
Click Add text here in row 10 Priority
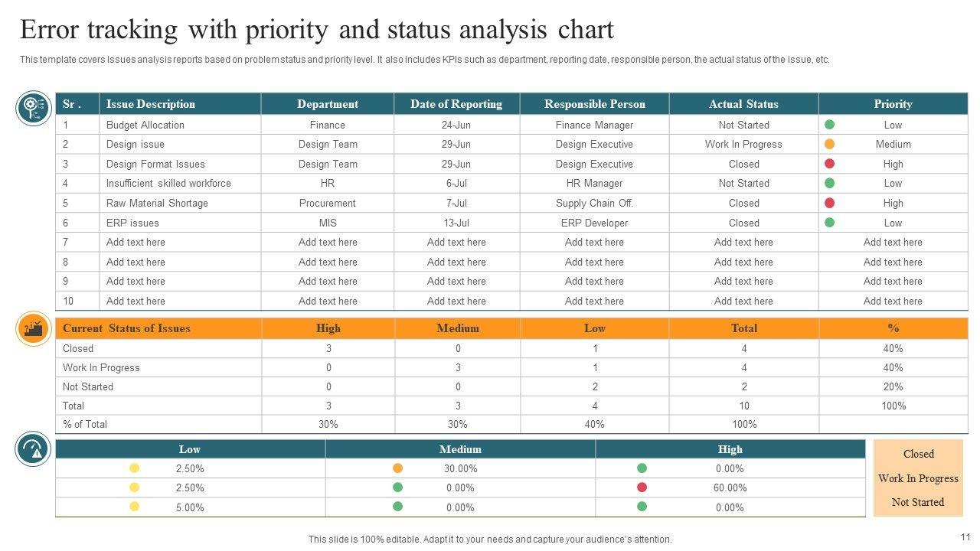[x=893, y=301]
